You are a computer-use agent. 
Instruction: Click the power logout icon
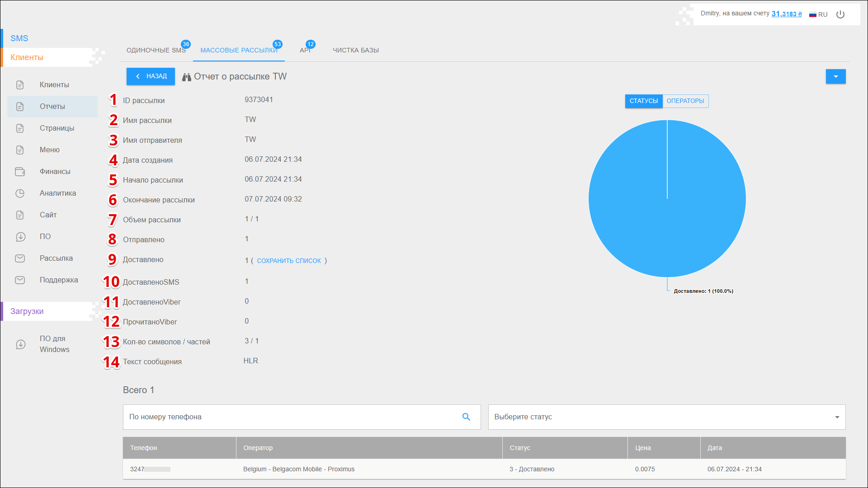point(840,14)
